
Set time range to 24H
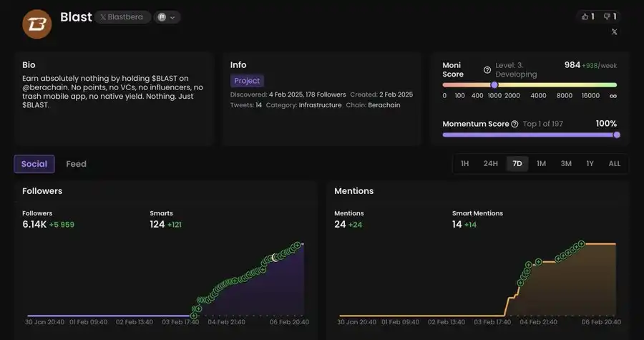coord(490,164)
